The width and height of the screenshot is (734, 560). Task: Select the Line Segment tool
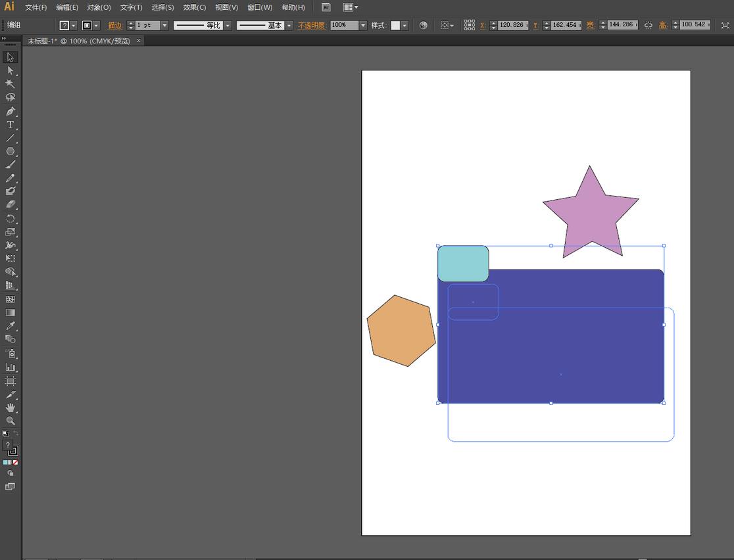tap(11, 139)
